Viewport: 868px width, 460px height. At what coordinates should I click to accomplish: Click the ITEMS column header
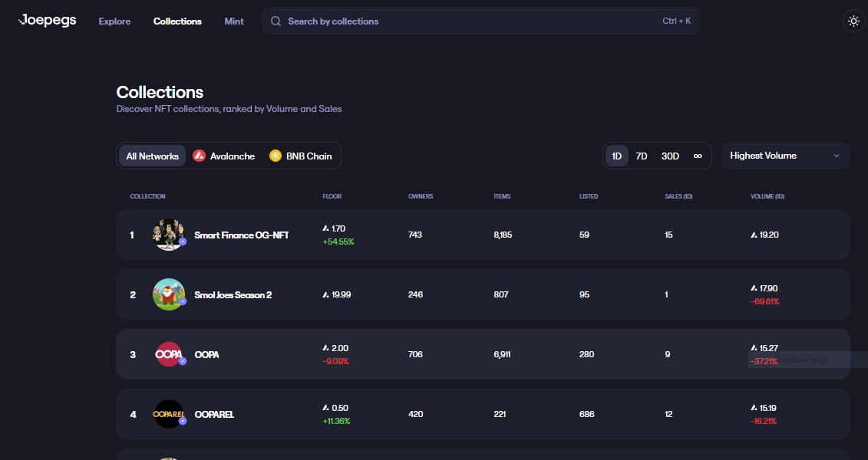(502, 196)
